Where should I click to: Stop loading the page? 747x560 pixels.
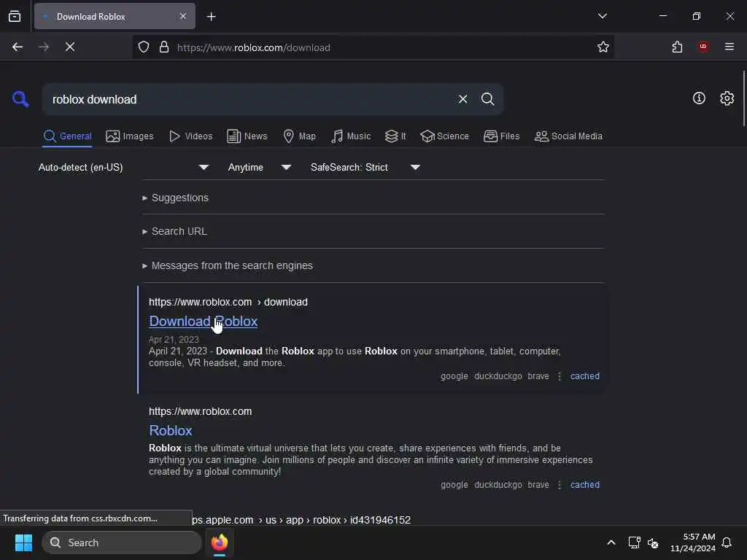tap(70, 47)
